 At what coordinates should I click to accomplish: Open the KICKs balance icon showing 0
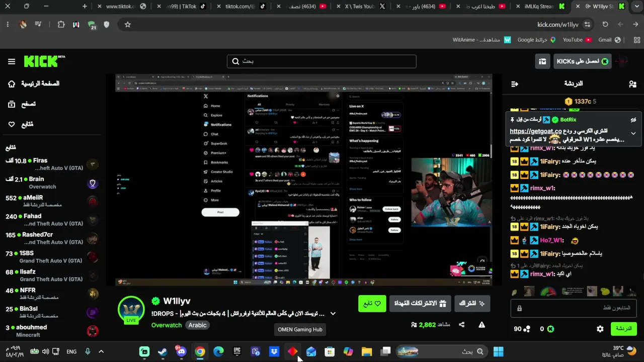tap(547, 329)
